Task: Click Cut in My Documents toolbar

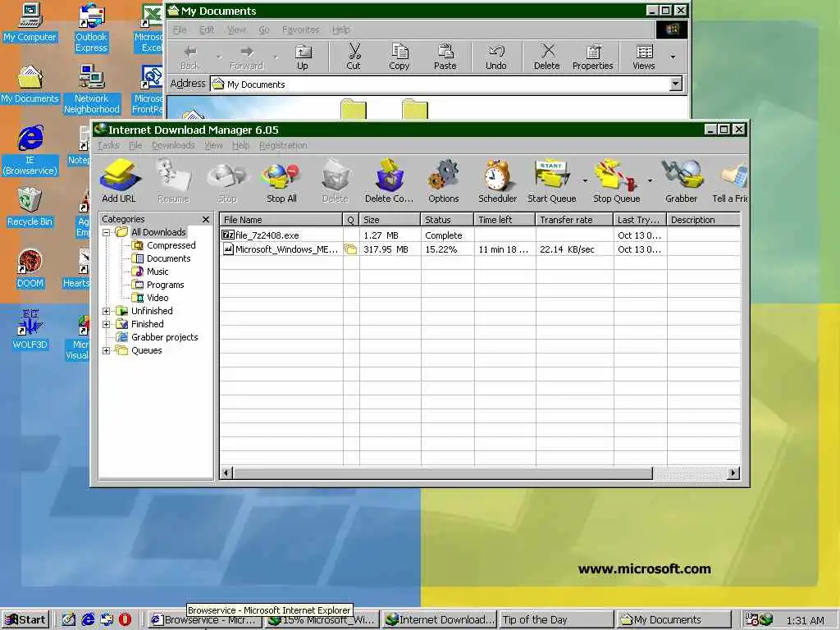Action: (354, 57)
